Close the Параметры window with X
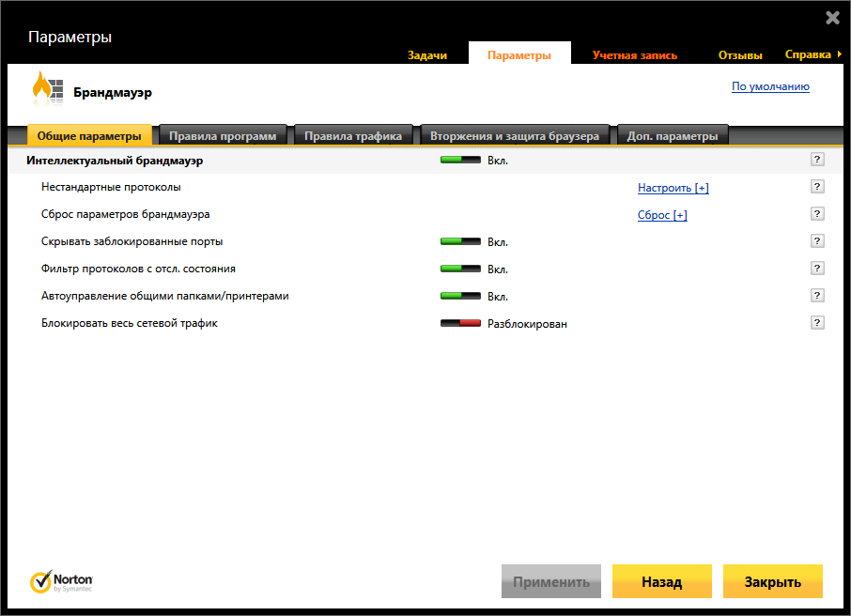Screen dimensions: 851x616 click(832, 18)
